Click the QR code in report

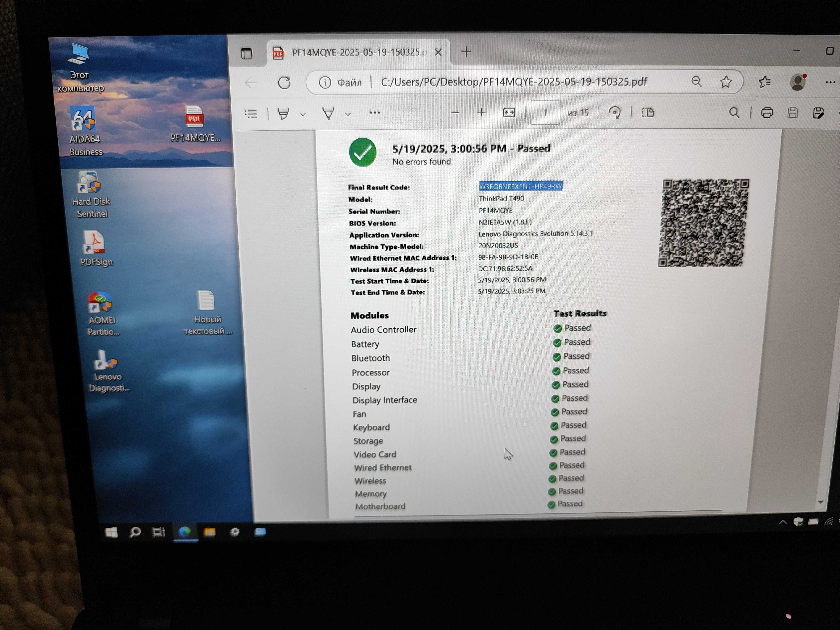point(704,223)
